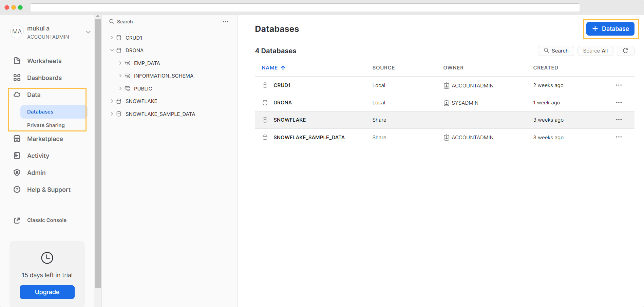Open the three-dot menu for CRUD1 row

[x=619, y=85]
